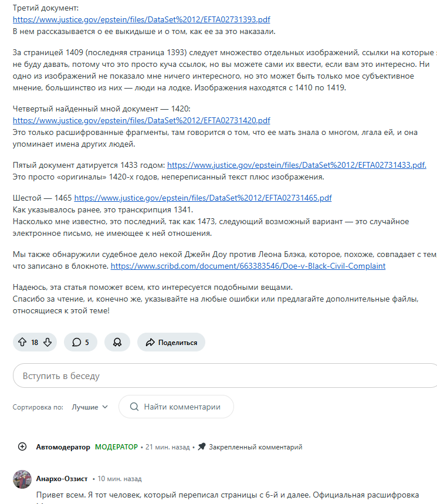Click the Поделиться share button
This screenshot has width=437, height=504.
[171, 342]
